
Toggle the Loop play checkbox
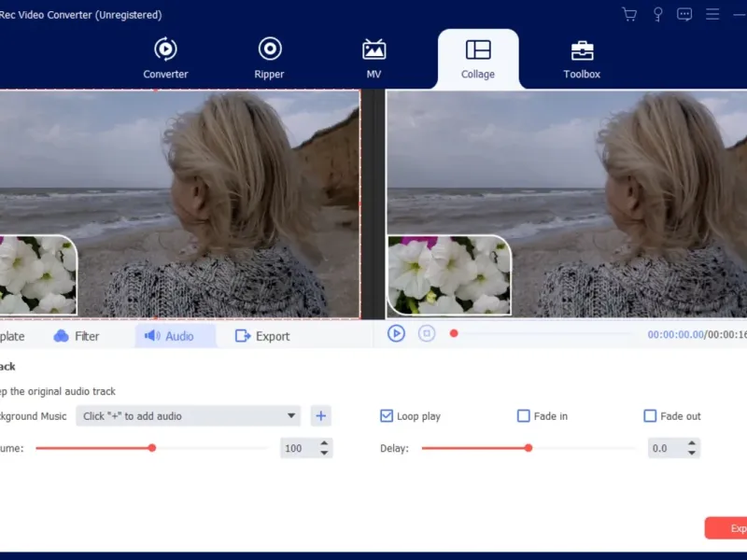click(x=387, y=415)
